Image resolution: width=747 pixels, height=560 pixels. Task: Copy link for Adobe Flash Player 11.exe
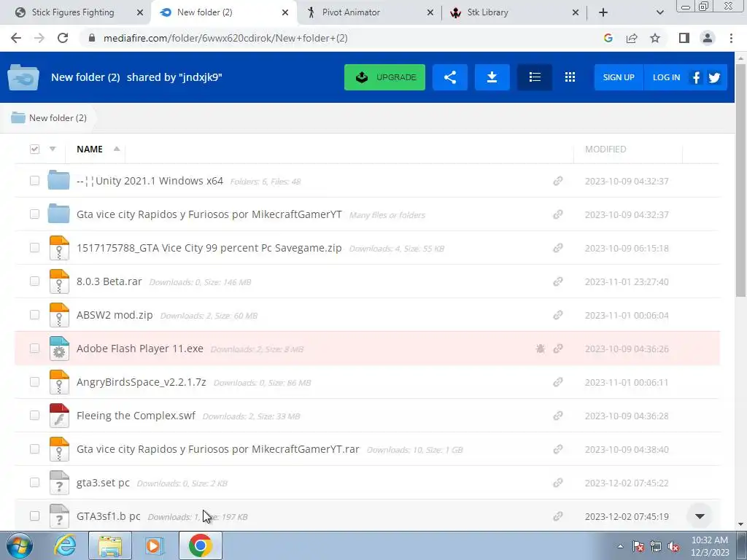click(558, 349)
